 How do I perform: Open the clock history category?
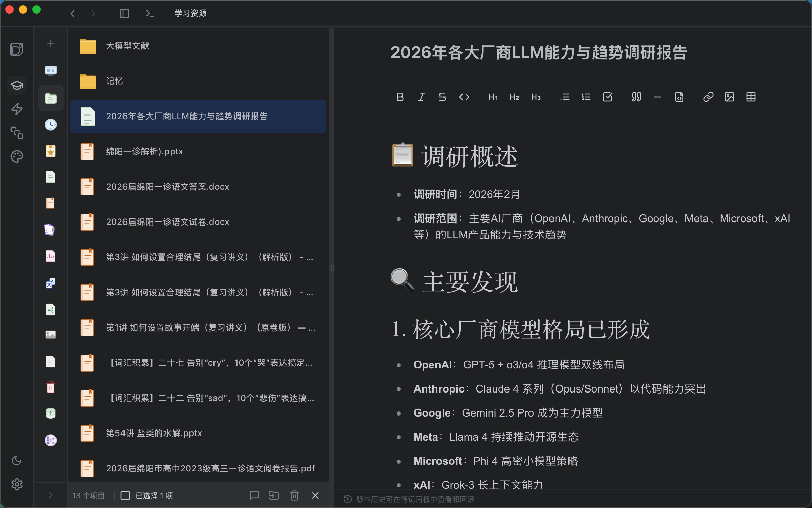point(51,125)
